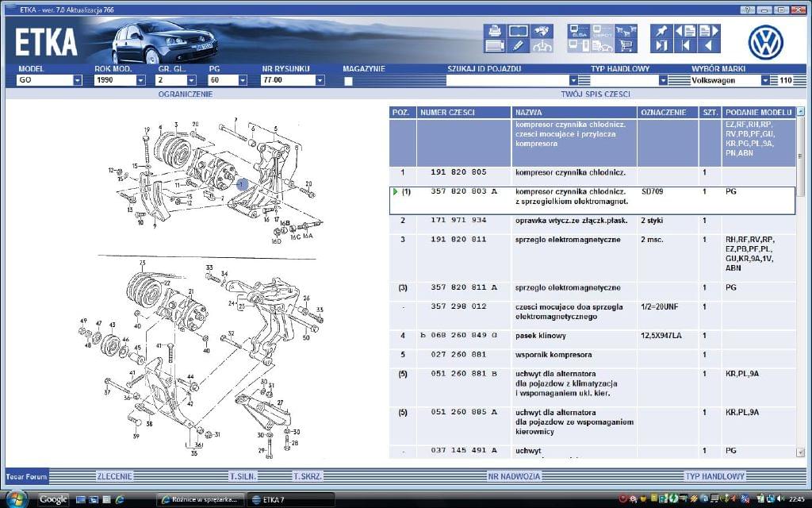This screenshot has width=812, height=508.
Task: Click the TWÓJ SPIS CZESCI label
Action: [x=596, y=94]
